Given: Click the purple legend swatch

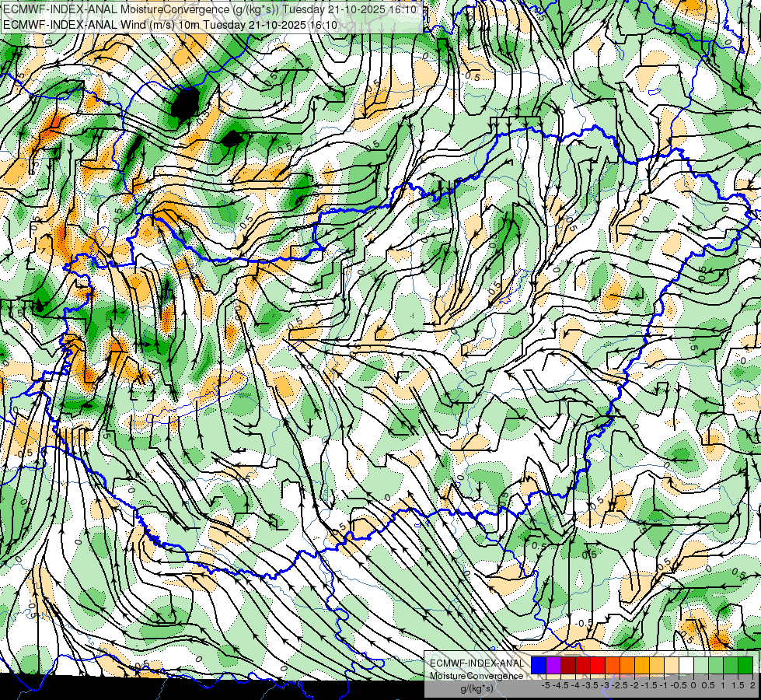Looking at the screenshot, I should click(553, 665).
